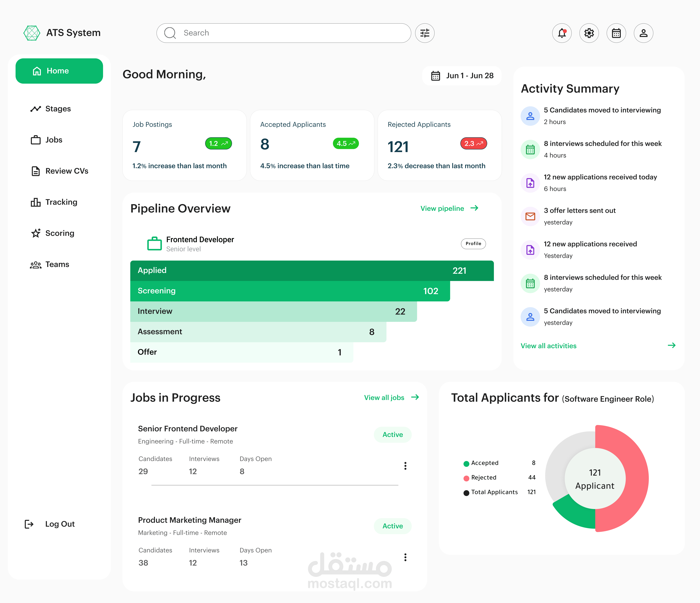Image resolution: width=700 pixels, height=603 pixels.
Task: Open the calendar icon in top bar
Action: (616, 33)
